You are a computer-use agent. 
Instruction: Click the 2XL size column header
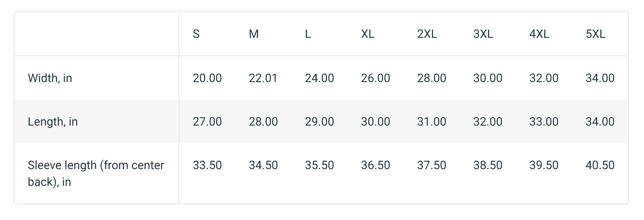tap(427, 34)
